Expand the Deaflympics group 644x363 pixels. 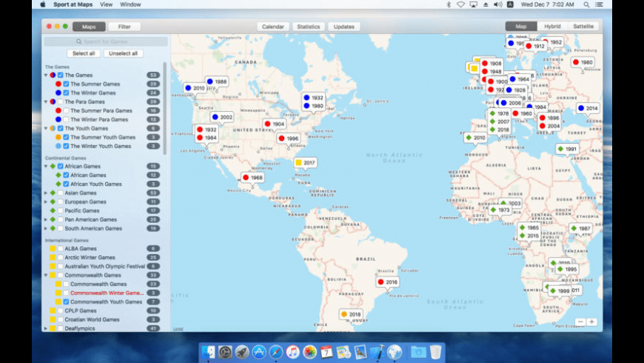click(x=46, y=328)
